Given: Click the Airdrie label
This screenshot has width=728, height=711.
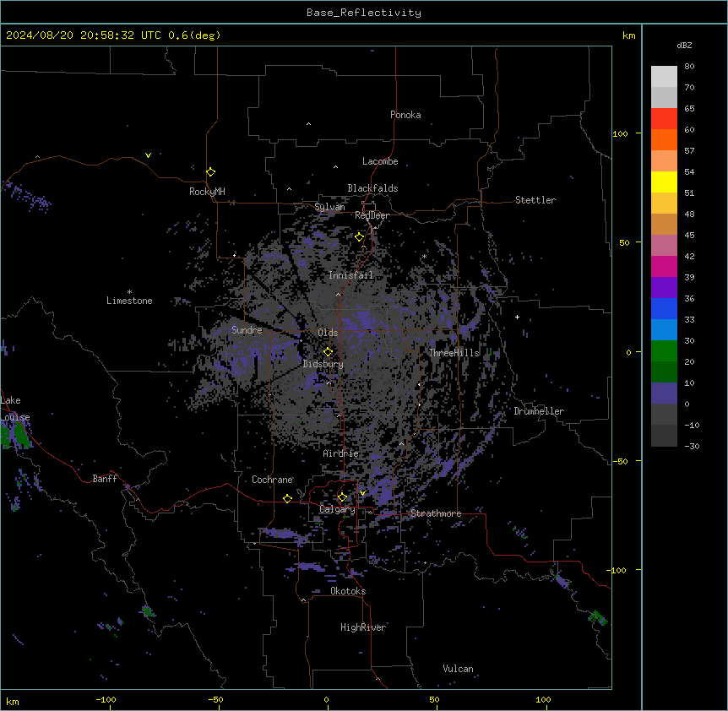Looking at the screenshot, I should (340, 453).
